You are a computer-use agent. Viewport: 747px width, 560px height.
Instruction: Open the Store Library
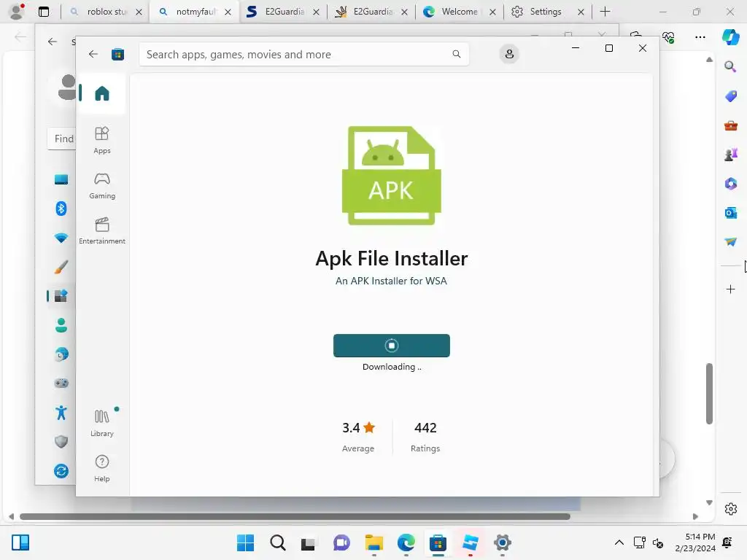tap(102, 423)
